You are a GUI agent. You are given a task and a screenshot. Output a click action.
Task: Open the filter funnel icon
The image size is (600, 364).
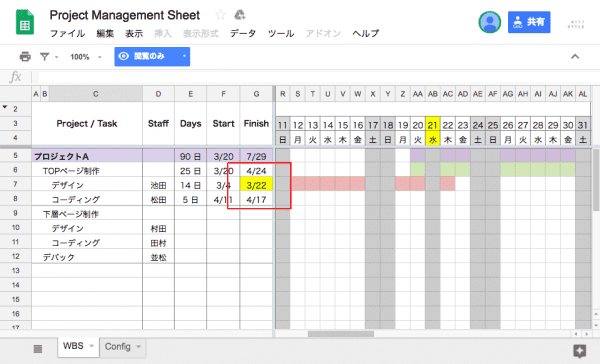(x=45, y=57)
